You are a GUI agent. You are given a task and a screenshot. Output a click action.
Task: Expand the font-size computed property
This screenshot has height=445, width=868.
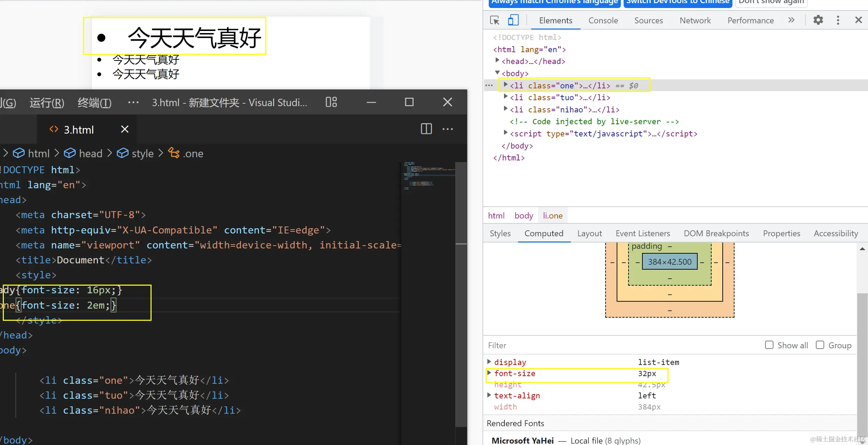pos(489,373)
